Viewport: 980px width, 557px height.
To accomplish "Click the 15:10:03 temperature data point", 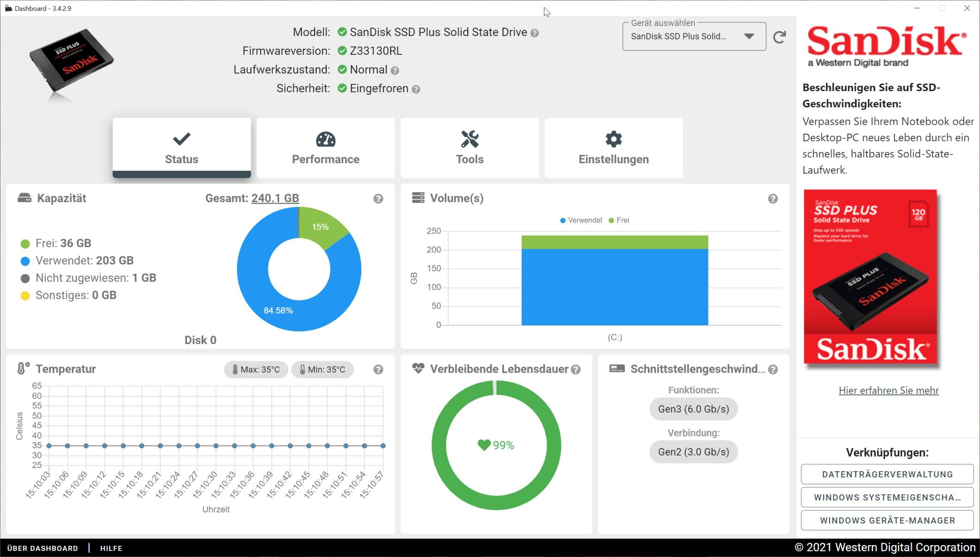I will pos(49,446).
